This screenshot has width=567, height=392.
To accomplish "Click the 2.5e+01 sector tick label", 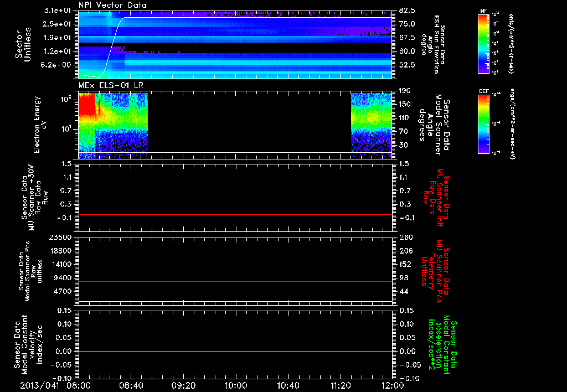I will 57,24.
